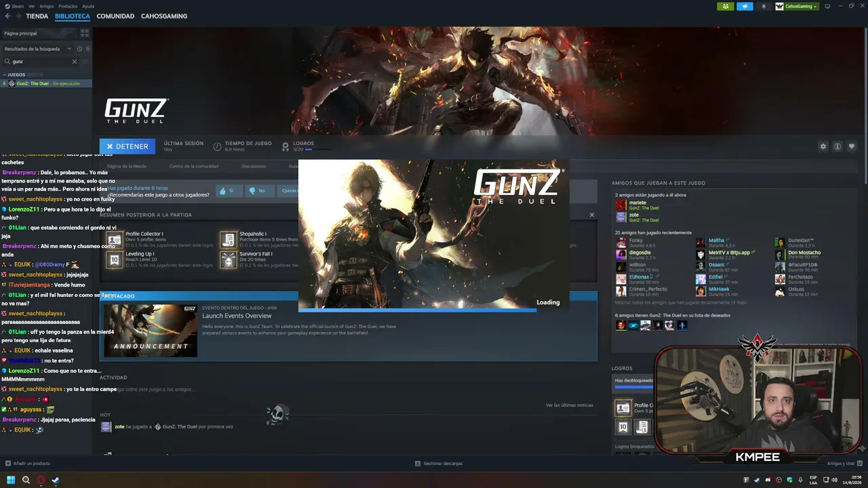
Task: Clear the gunz search text
Action: (x=75, y=62)
